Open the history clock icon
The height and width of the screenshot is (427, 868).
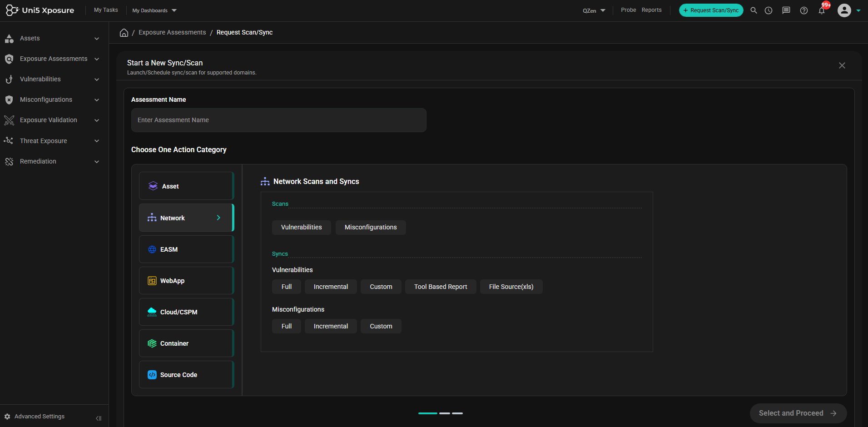pos(769,10)
